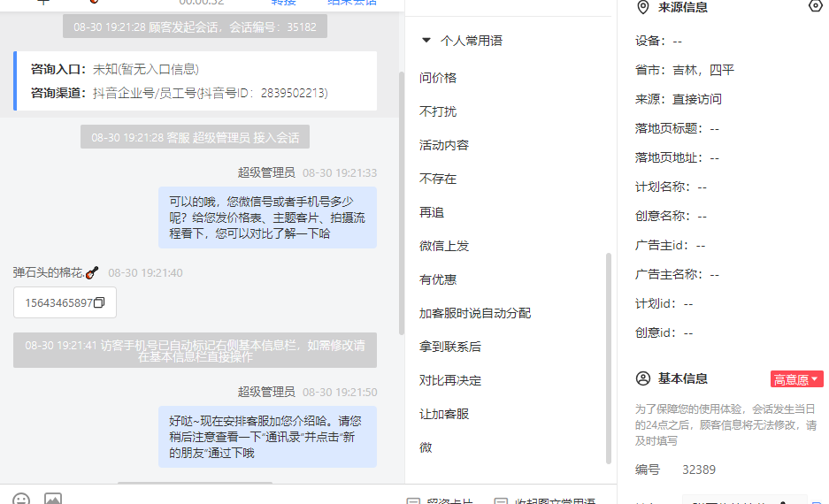829x504 pixels.
Task: Choose the 有优惠 quick phrase
Action: click(x=438, y=280)
